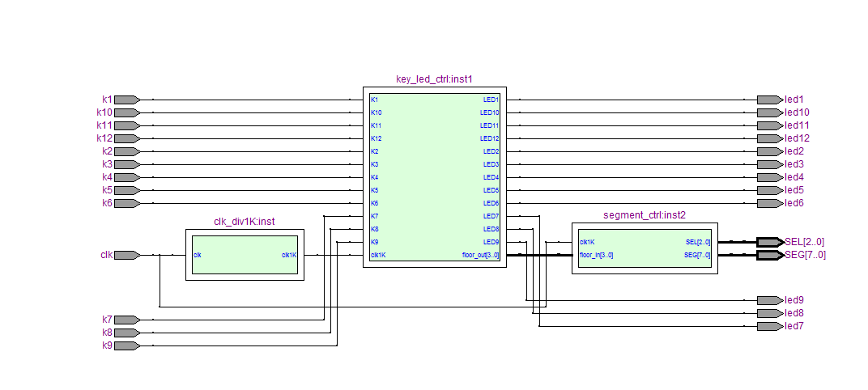Viewport: 868px width, 390px height.
Task: Click the K6 port on key_led_ctrl
Action: pyautogui.click(x=375, y=203)
